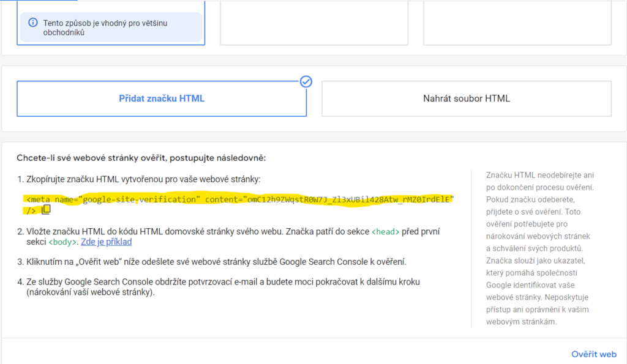
Task: Click step 1 text "Zkopírujte značku HTML"
Action: 143,179
